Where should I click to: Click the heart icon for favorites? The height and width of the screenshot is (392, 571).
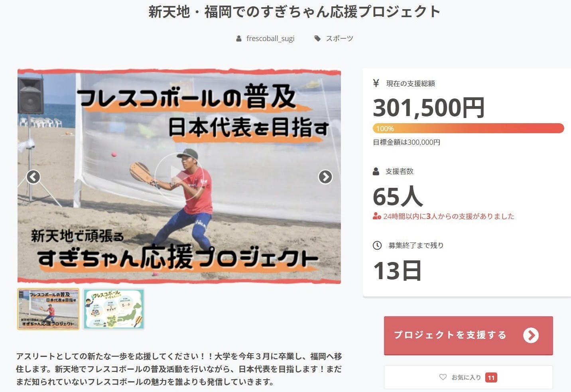click(443, 377)
